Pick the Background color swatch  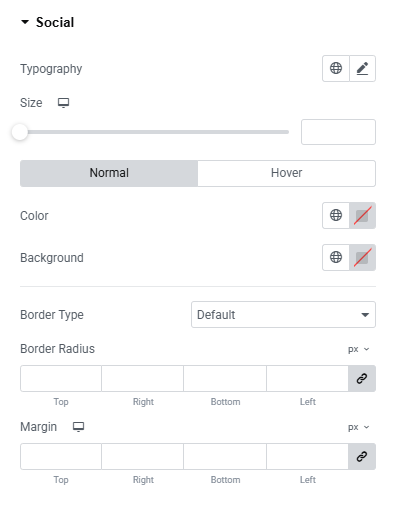pyautogui.click(x=363, y=257)
